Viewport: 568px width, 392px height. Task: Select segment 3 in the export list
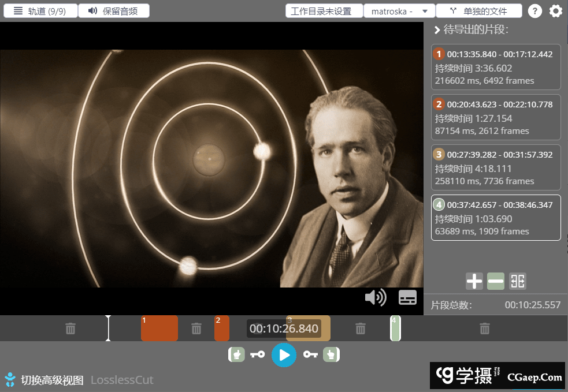pos(496,167)
